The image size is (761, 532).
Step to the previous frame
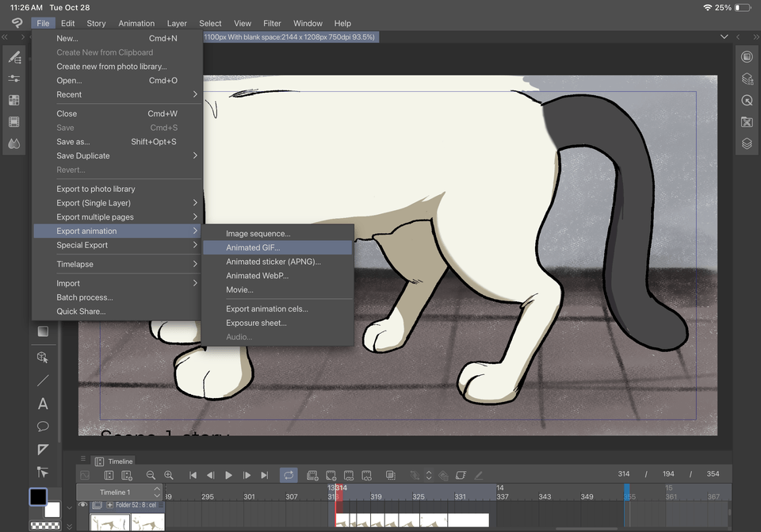coord(211,475)
